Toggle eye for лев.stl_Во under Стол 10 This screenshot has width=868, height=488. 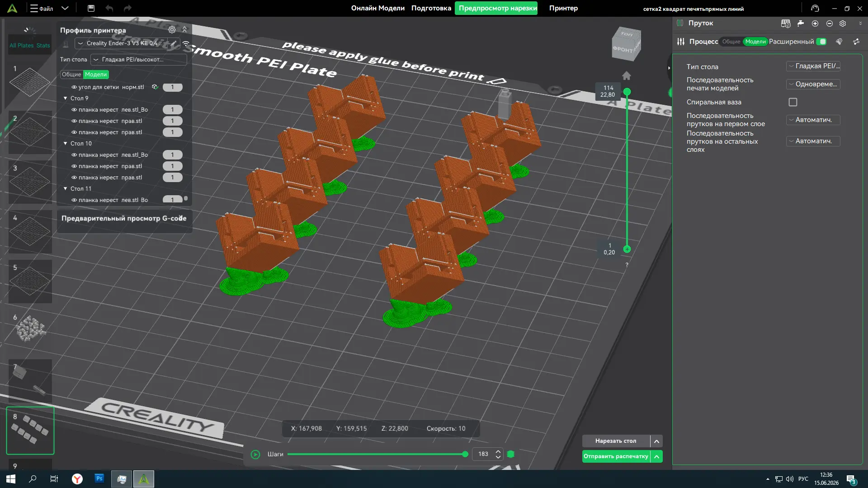[x=74, y=155]
